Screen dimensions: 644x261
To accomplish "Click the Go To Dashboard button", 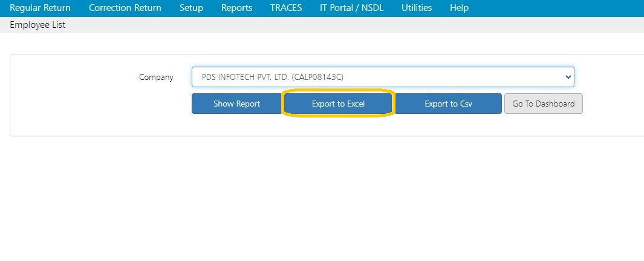I will point(544,104).
